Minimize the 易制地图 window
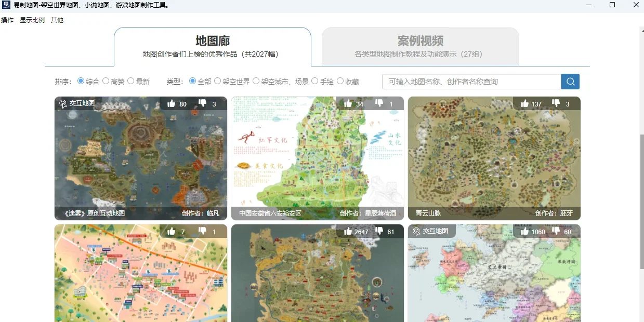Screen dimensions: 644x322 click(589, 5)
